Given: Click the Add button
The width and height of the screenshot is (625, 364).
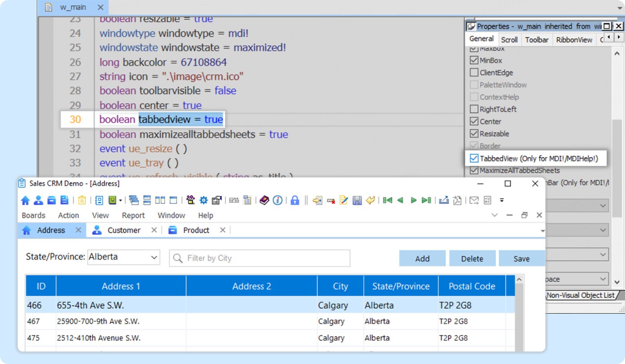Looking at the screenshot, I should point(422,258).
